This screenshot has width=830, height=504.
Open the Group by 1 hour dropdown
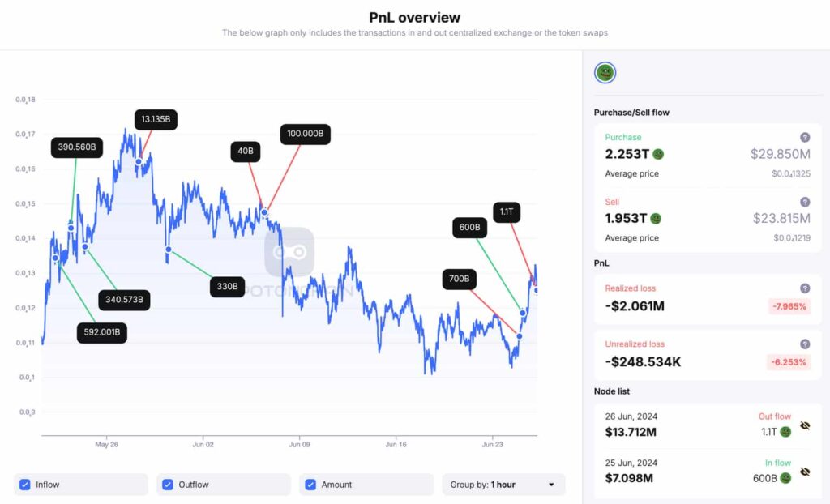point(503,485)
